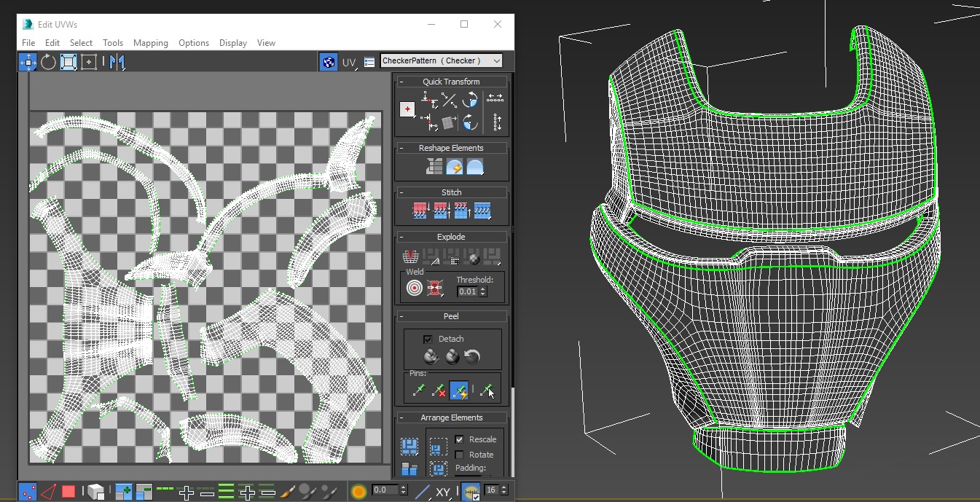Click Target Weld icon
The width and height of the screenshot is (980, 502).
[x=415, y=289]
